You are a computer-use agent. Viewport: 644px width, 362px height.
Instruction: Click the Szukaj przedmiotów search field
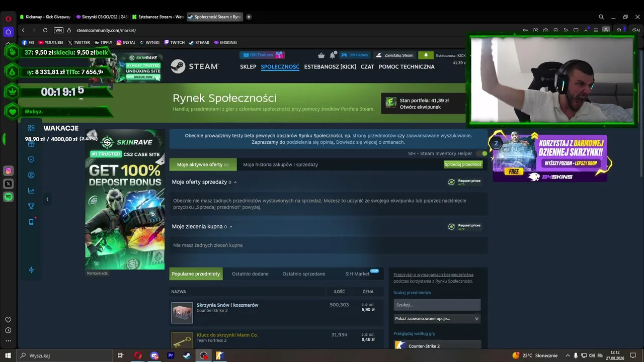[x=437, y=305]
